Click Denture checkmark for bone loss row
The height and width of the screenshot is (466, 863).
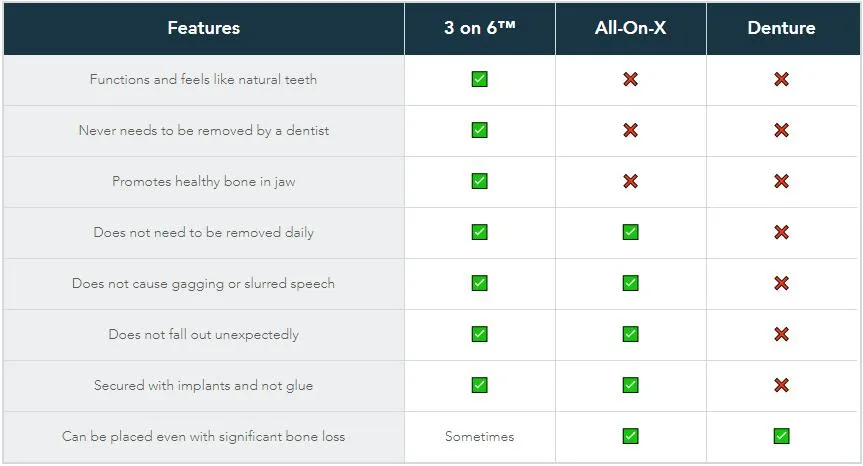pyautogui.click(x=781, y=436)
